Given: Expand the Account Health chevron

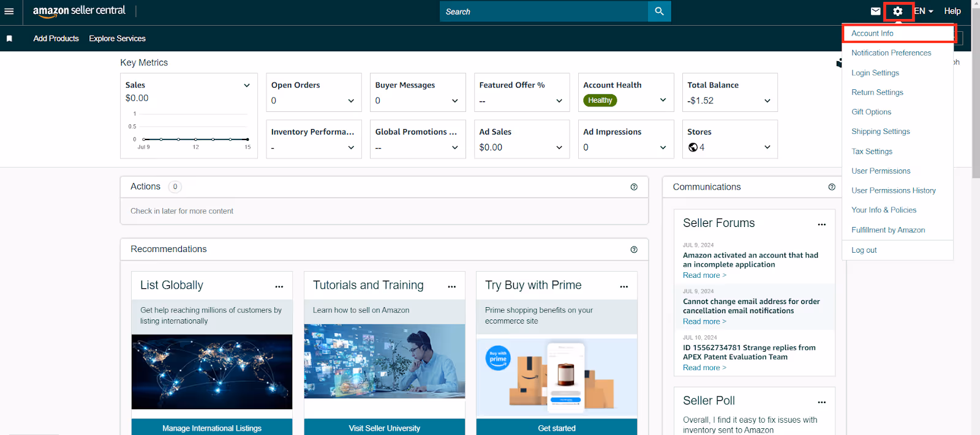Looking at the screenshot, I should pyautogui.click(x=663, y=100).
